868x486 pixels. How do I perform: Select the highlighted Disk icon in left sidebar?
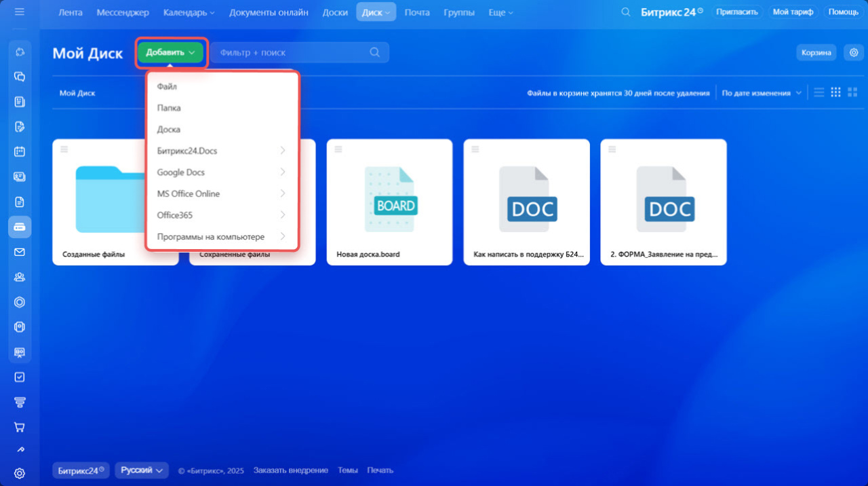tap(20, 227)
